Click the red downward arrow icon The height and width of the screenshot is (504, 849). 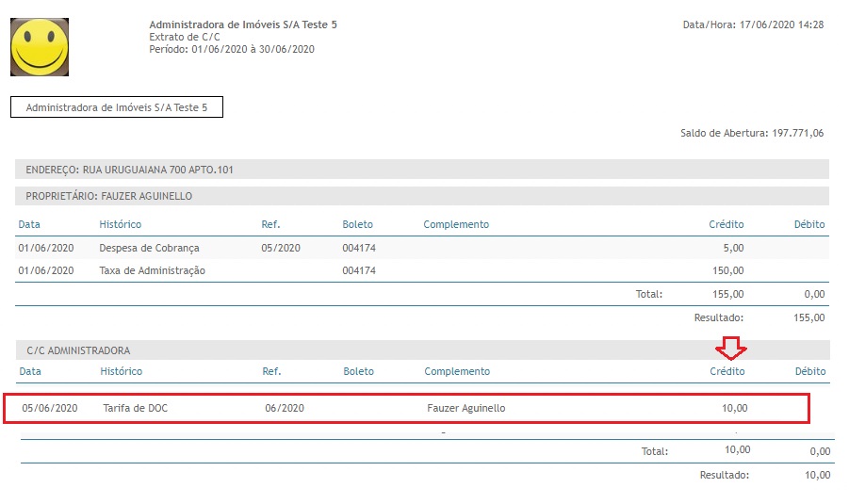pos(730,349)
